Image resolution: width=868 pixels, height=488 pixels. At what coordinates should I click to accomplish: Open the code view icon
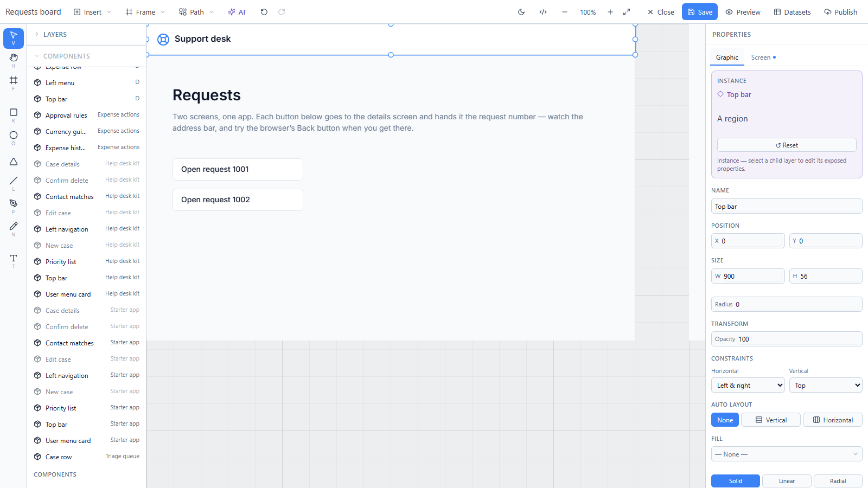[543, 12]
